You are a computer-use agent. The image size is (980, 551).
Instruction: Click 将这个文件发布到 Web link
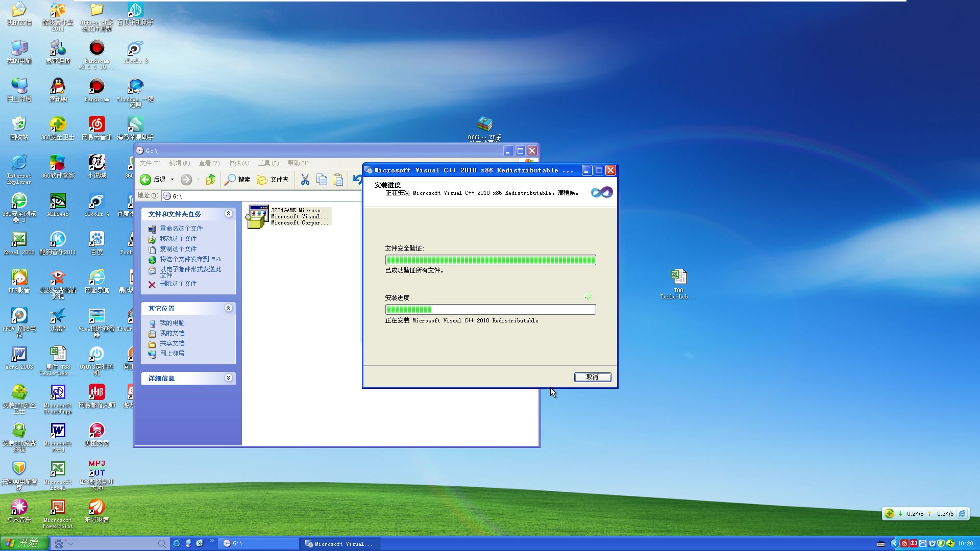tap(190, 259)
